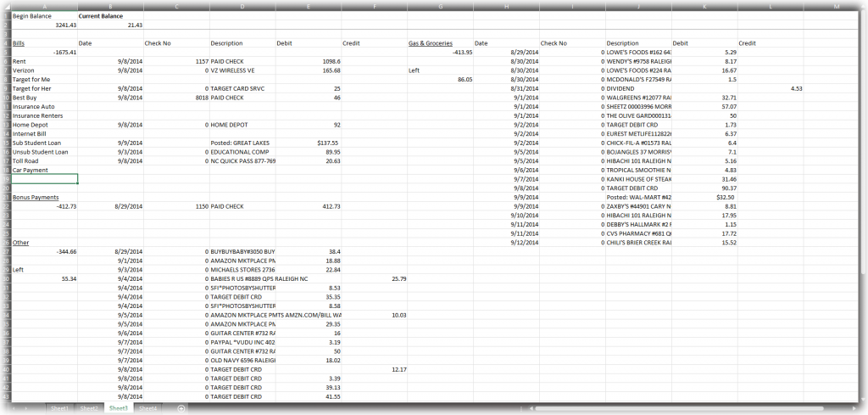Click the -344.66 Other total cell
Image resolution: width=868 pixels, height=415 pixels.
[x=44, y=251]
